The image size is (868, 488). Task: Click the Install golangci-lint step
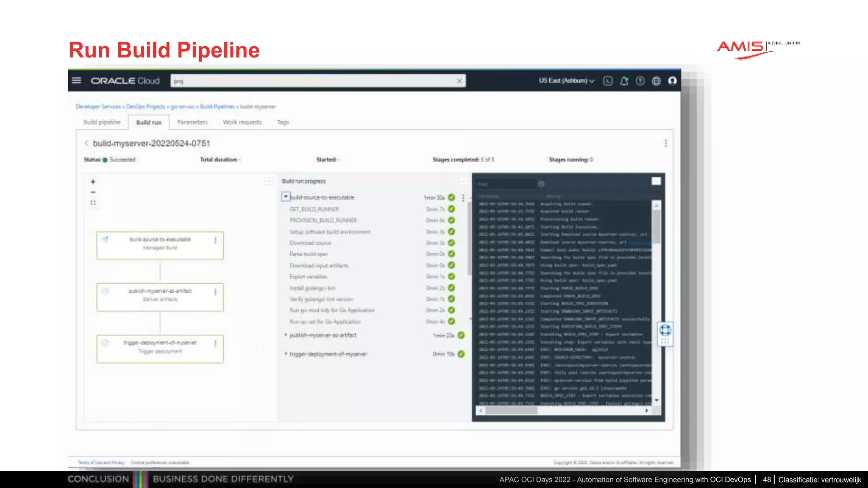312,288
